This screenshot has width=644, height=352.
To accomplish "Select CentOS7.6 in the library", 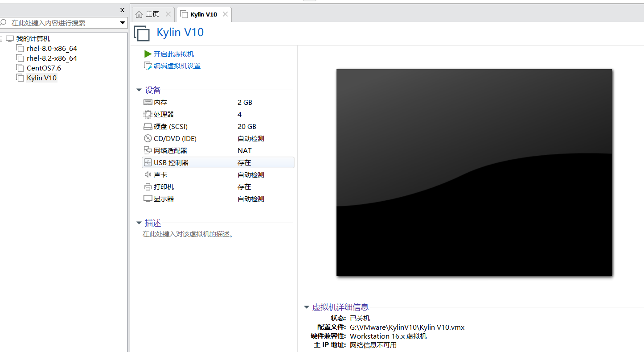I will pos(43,68).
